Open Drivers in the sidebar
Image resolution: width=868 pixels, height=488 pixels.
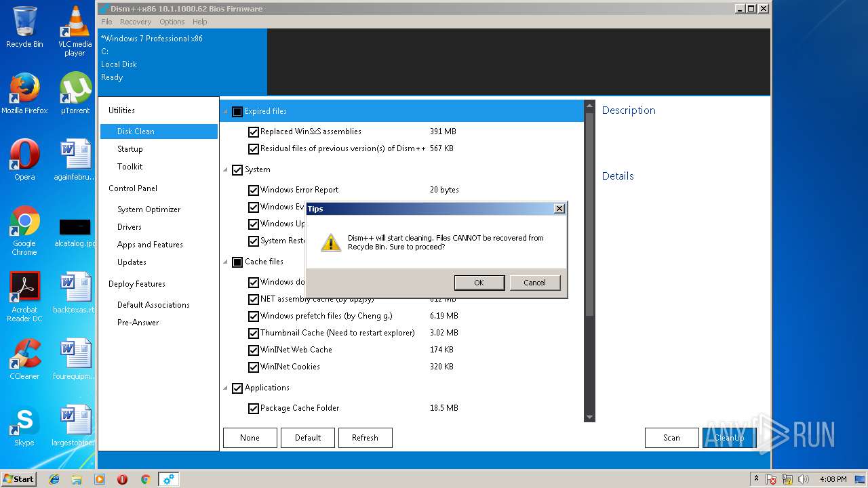(x=159, y=227)
